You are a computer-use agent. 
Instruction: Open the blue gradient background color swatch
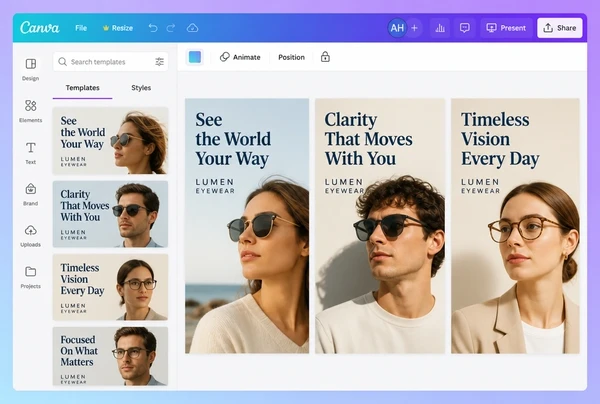[195, 57]
